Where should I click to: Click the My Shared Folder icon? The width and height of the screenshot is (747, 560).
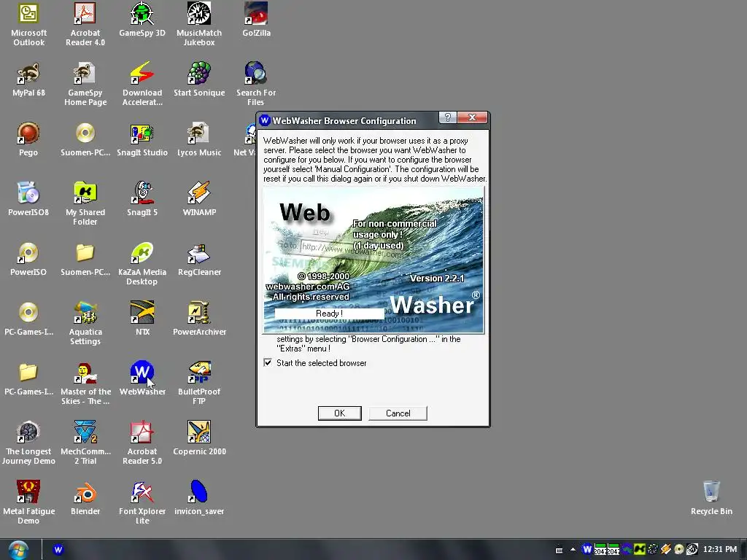(x=85, y=203)
